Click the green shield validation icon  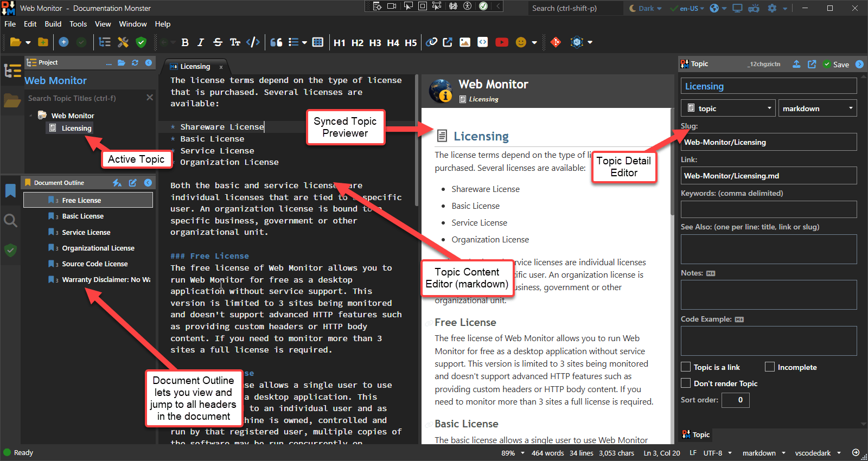[x=141, y=42]
